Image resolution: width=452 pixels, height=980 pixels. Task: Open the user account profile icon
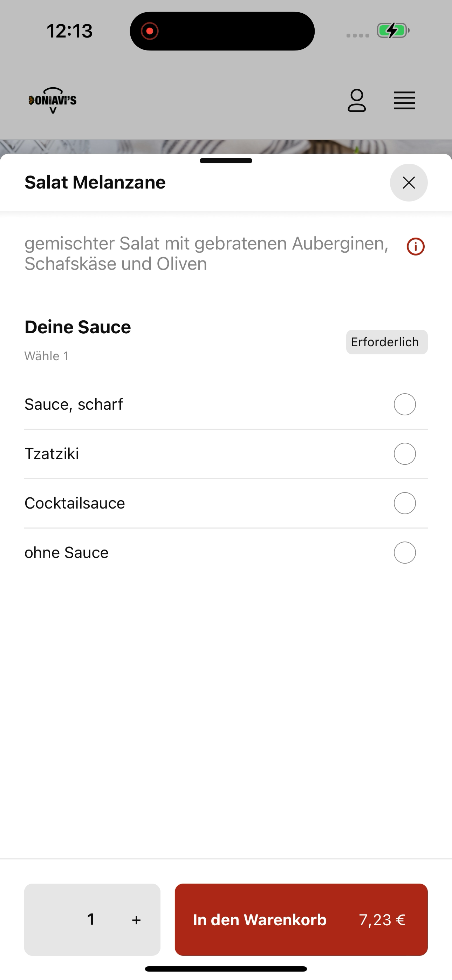(356, 101)
